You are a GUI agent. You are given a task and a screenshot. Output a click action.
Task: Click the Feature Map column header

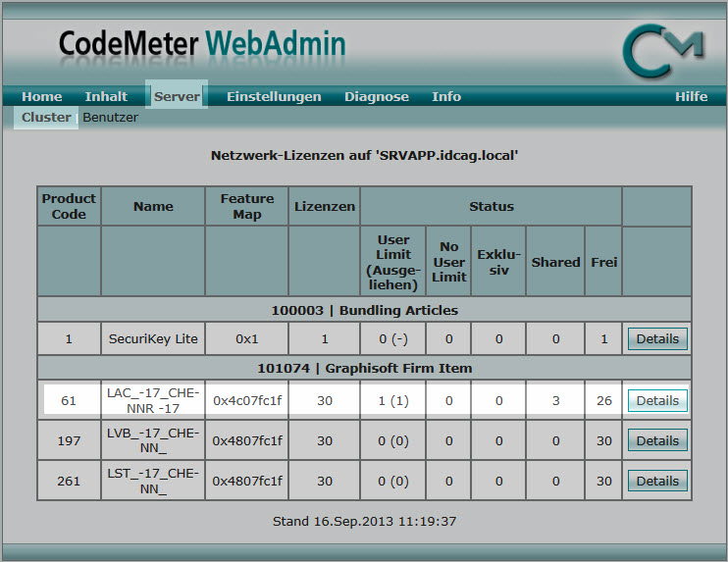247,206
